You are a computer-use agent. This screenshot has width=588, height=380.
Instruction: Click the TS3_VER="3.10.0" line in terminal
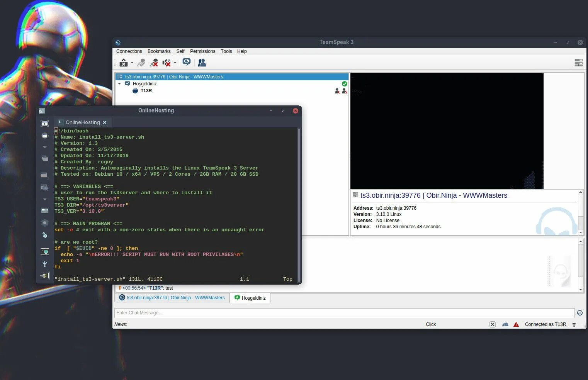tap(79, 211)
